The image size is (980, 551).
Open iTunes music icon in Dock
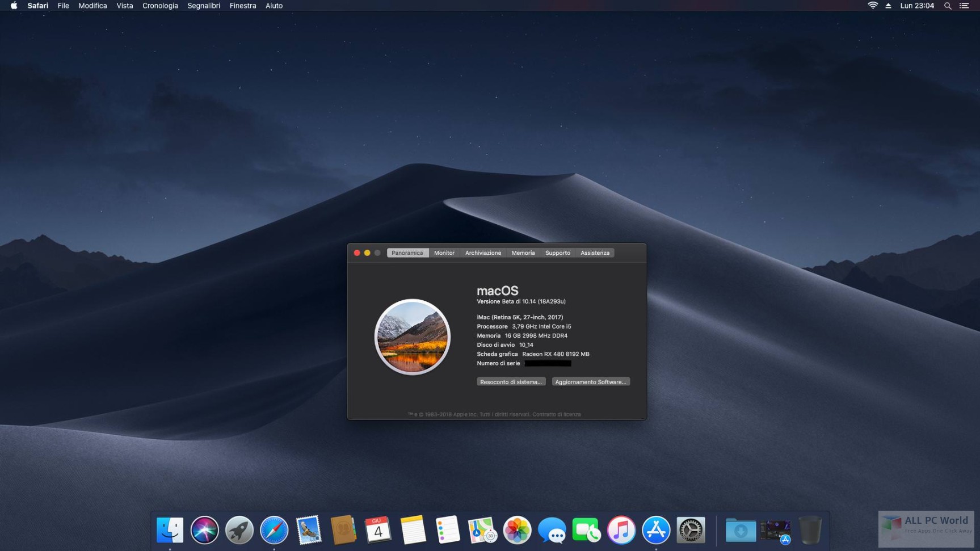tap(621, 531)
